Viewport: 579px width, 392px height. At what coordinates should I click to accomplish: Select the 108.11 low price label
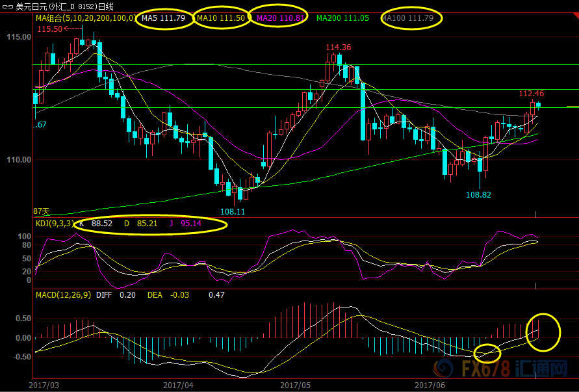point(233,212)
